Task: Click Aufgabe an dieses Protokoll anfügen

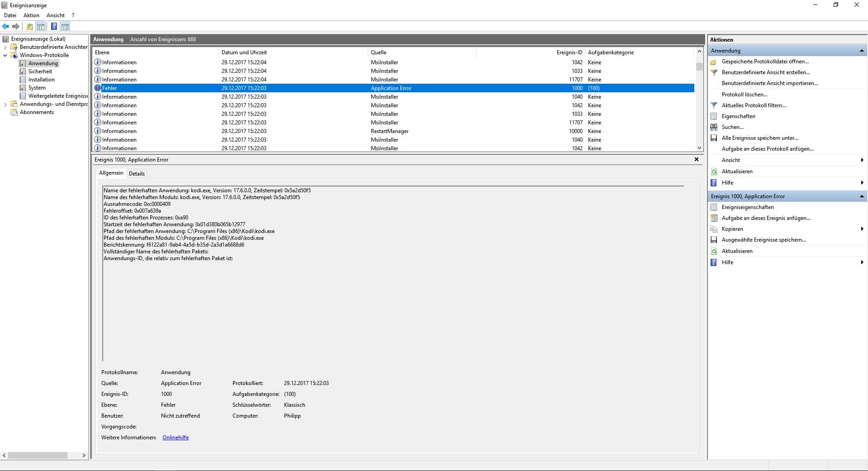Action: (768, 149)
